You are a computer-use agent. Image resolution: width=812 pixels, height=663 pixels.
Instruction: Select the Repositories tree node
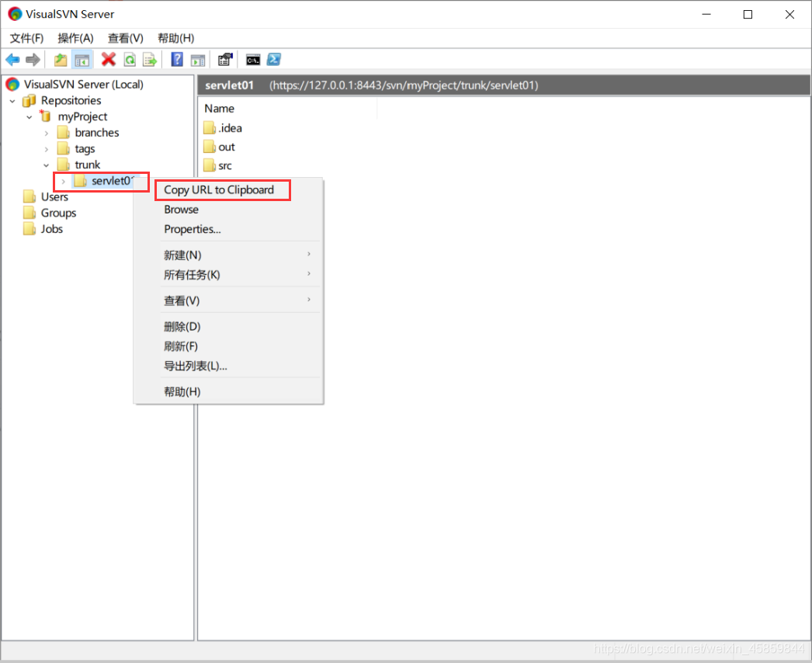(71, 100)
